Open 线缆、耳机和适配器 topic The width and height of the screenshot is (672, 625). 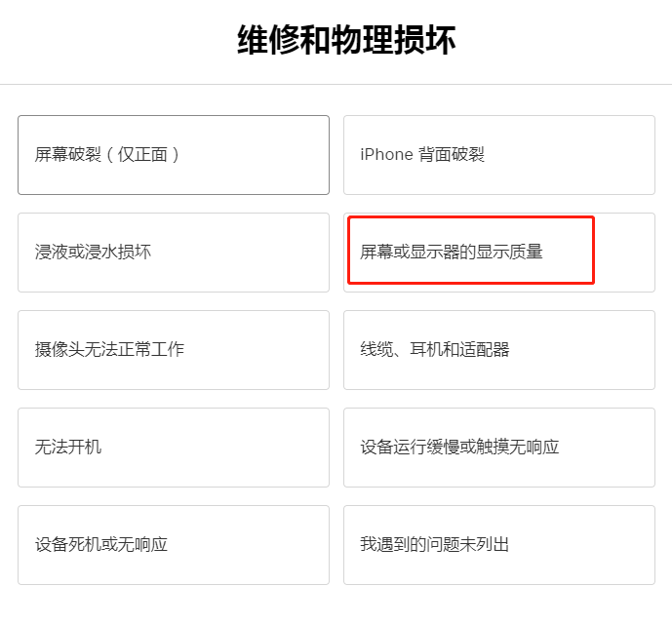tap(499, 350)
